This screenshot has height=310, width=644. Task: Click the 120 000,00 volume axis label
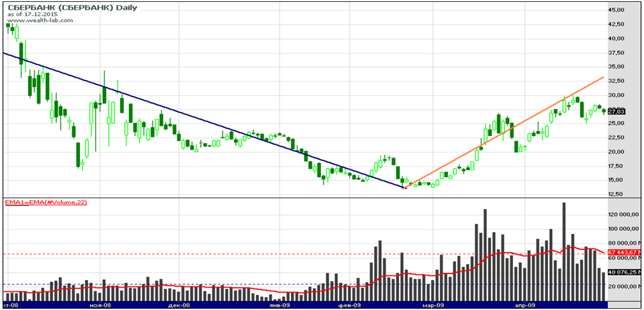(x=623, y=214)
